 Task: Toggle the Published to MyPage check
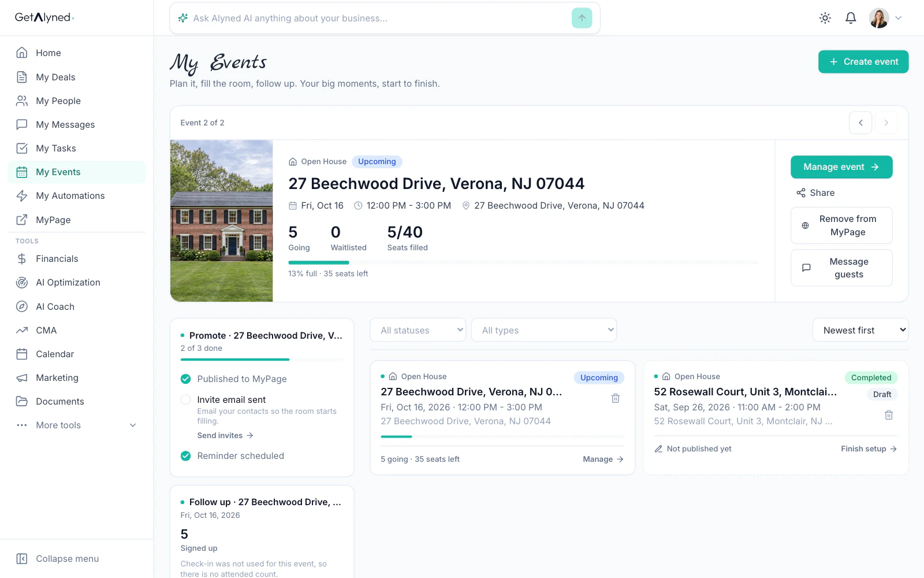[x=185, y=379]
